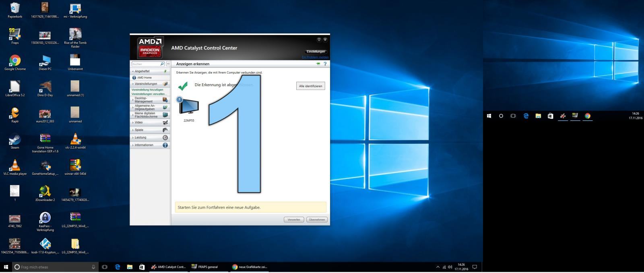Expand Desktop-Management section
The height and width of the screenshot is (273, 644).
point(150,100)
